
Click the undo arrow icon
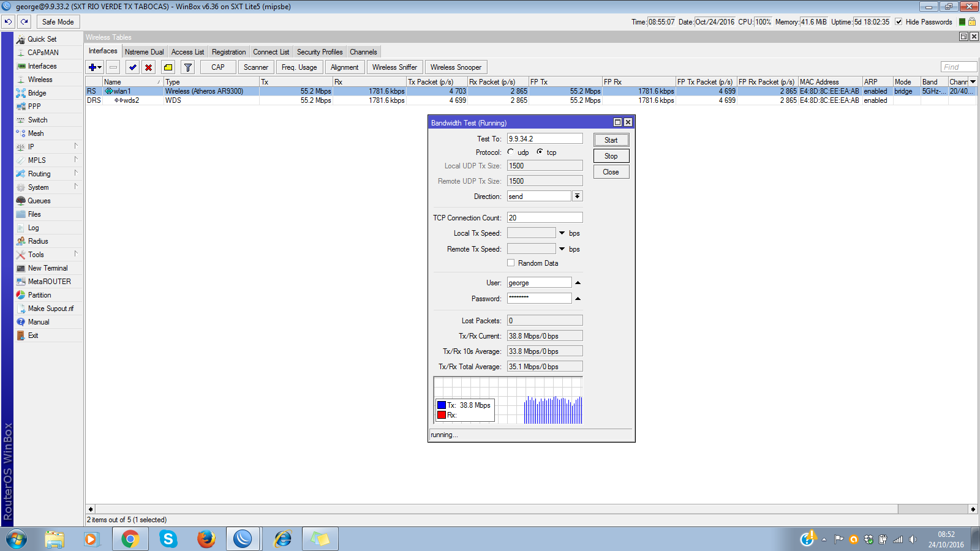[8, 21]
